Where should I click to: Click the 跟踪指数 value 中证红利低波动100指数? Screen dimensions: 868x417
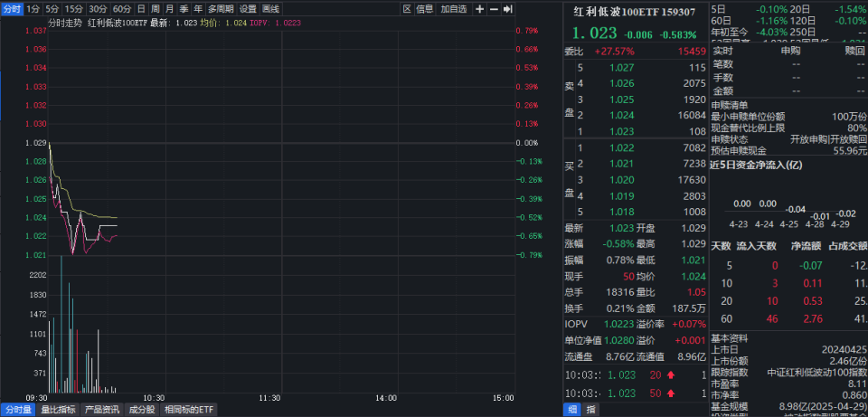817,372
